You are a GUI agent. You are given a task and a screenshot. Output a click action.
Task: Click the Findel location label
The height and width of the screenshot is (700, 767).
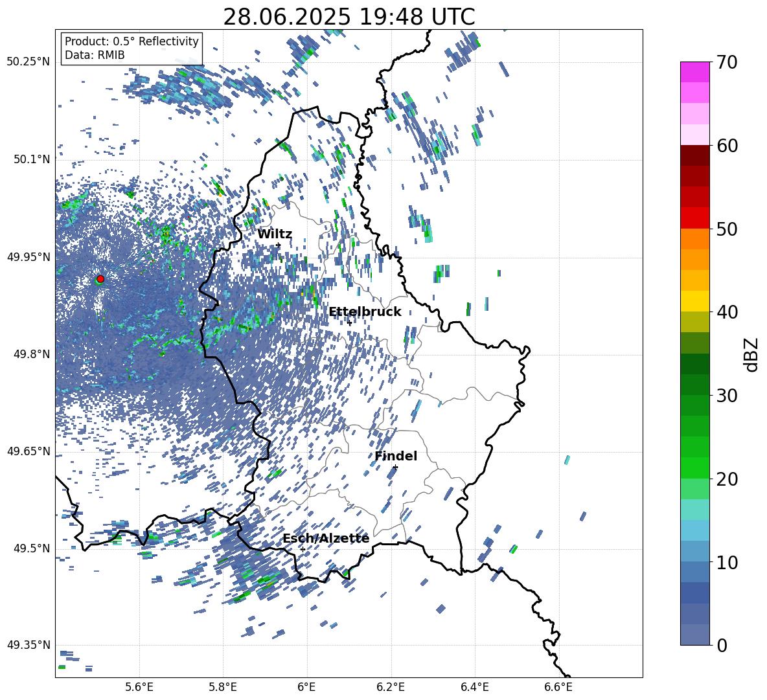(x=396, y=456)
